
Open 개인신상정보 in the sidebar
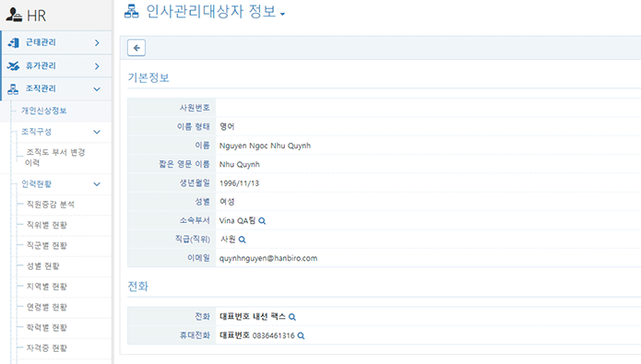[x=43, y=111]
